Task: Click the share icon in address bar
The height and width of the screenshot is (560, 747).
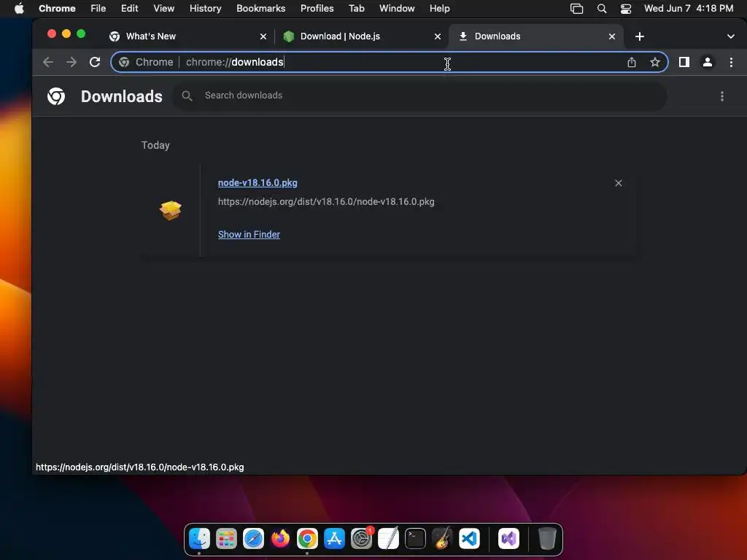Action: point(632,63)
